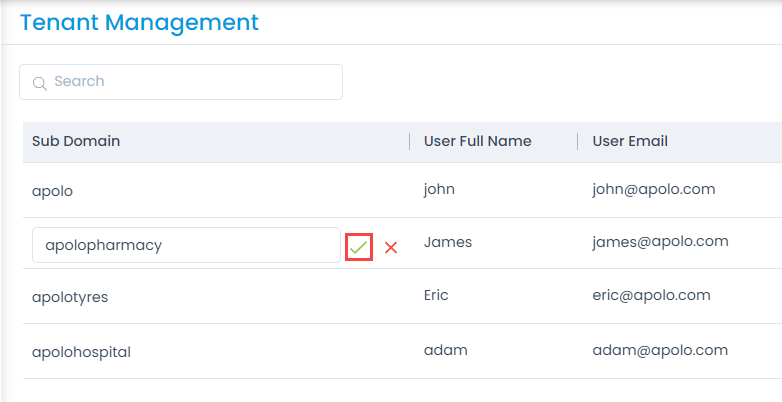Image resolution: width=782 pixels, height=402 pixels.
Task: Confirm subdomain edit with green checkmark
Action: click(x=359, y=247)
